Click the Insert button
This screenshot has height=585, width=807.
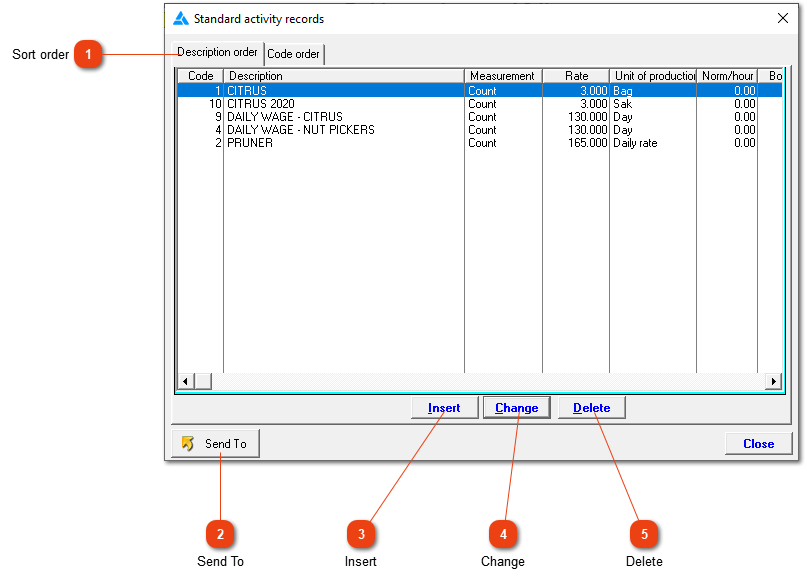(x=444, y=408)
